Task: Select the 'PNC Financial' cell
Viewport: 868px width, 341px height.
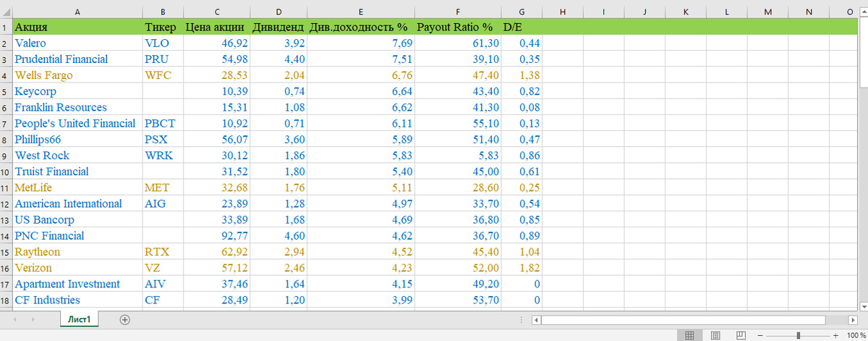Action: tap(77, 235)
